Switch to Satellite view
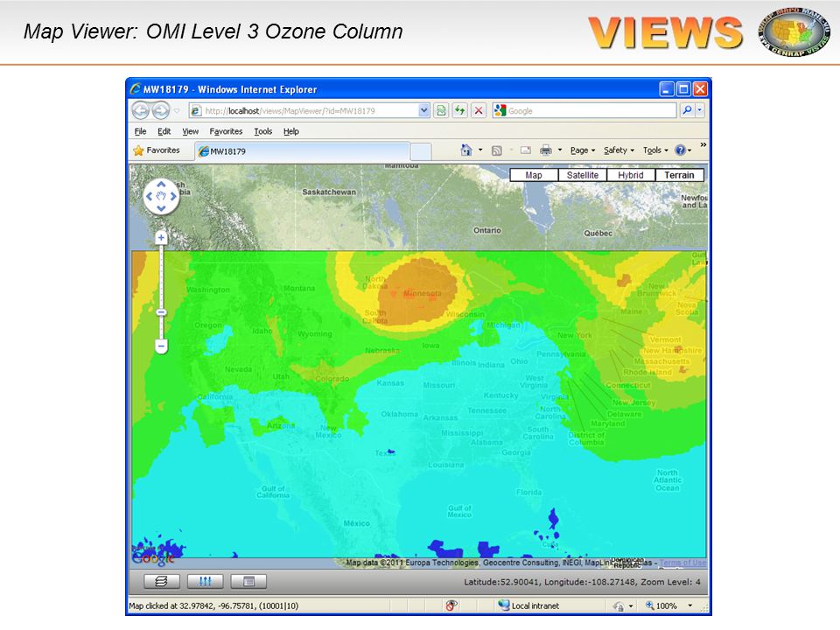Image resolution: width=840 pixels, height=630 pixels. click(583, 175)
